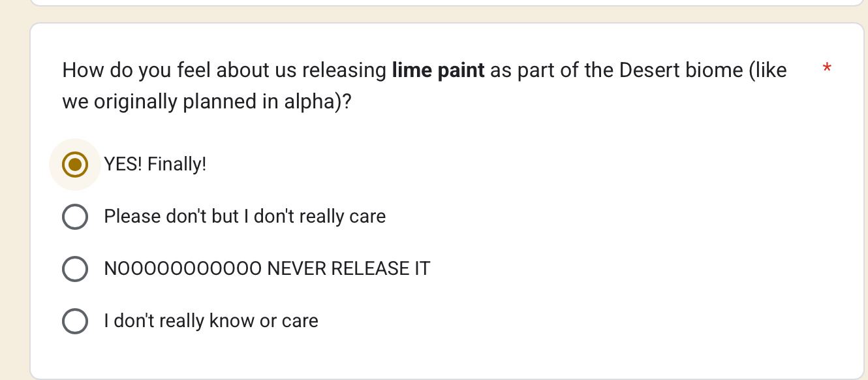This screenshot has width=868, height=380.
Task: Select the "I don't really know or care" radio circle
Action: click(x=75, y=321)
